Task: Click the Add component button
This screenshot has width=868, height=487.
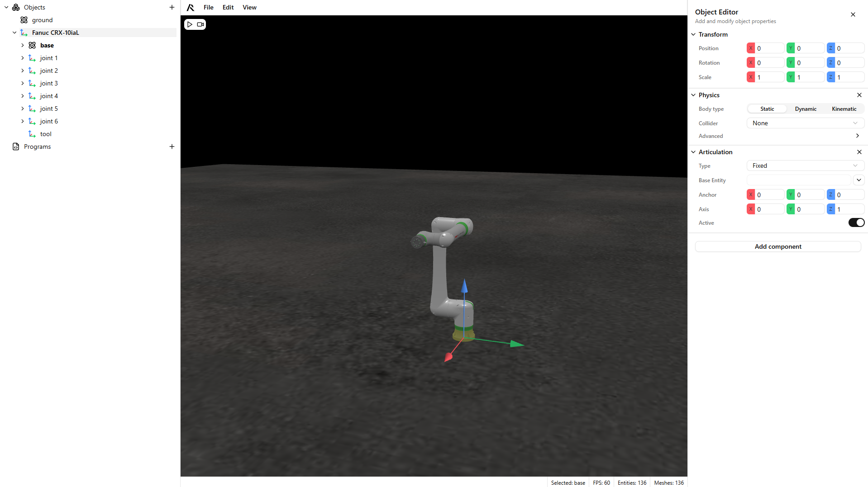Action: [777, 246]
